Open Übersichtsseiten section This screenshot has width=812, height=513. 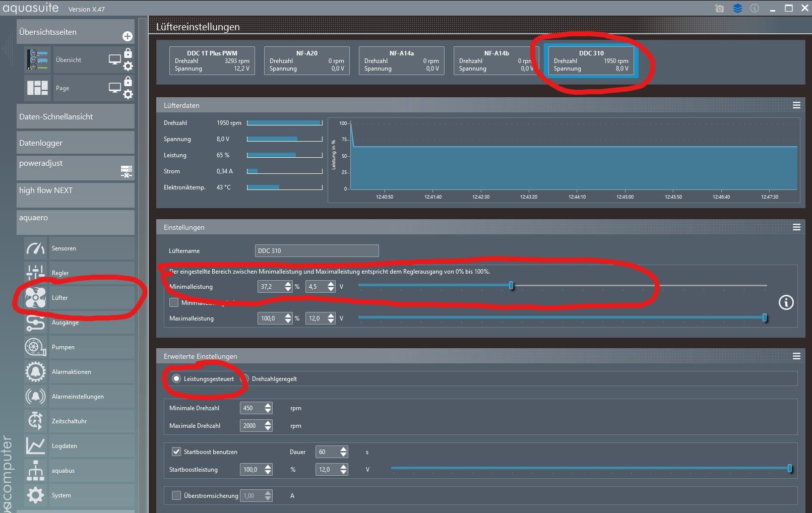pyautogui.click(x=76, y=32)
